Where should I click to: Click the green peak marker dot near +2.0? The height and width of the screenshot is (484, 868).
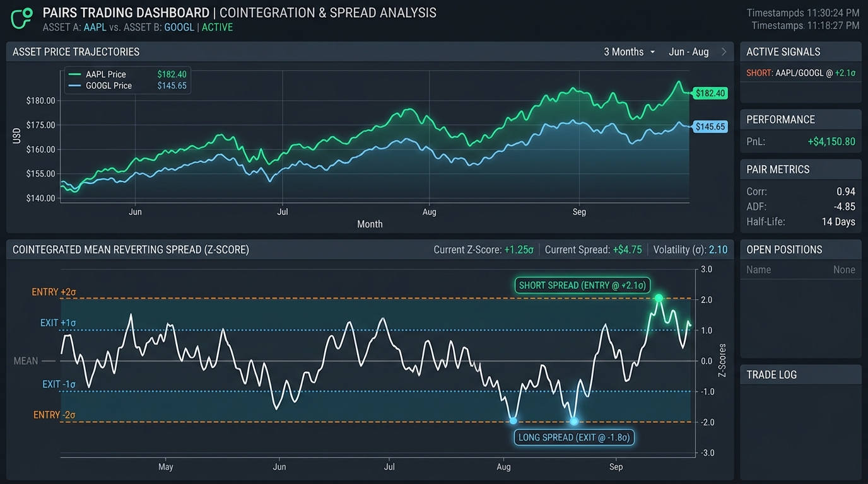point(659,298)
